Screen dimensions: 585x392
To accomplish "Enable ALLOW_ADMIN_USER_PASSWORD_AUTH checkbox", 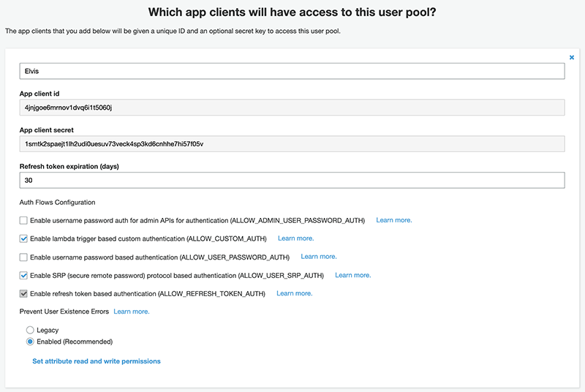I will (x=23, y=220).
